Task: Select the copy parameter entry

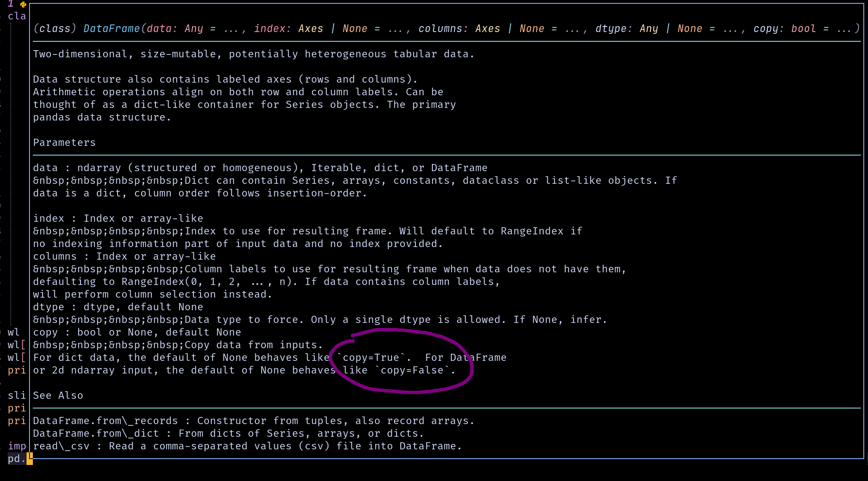Action: pos(46,332)
